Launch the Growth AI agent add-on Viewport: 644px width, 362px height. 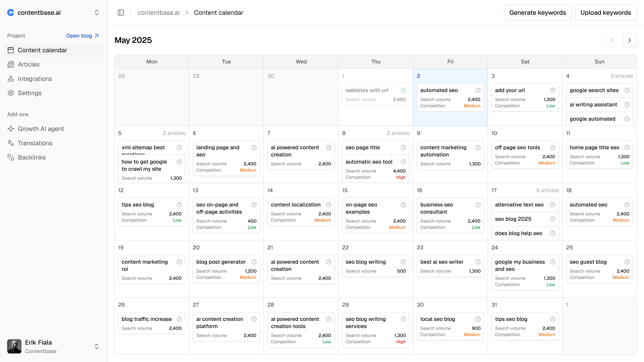click(x=41, y=129)
